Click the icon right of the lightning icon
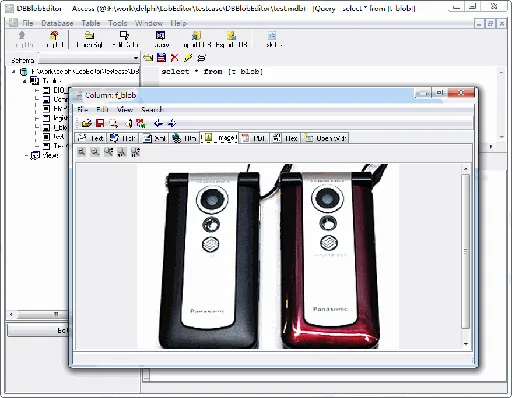 coord(201,58)
